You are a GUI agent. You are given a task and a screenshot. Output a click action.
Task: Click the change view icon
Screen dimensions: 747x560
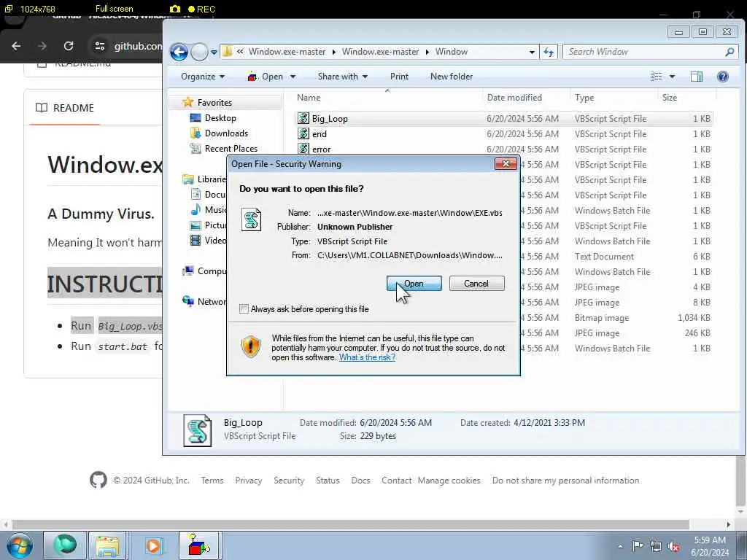click(657, 77)
